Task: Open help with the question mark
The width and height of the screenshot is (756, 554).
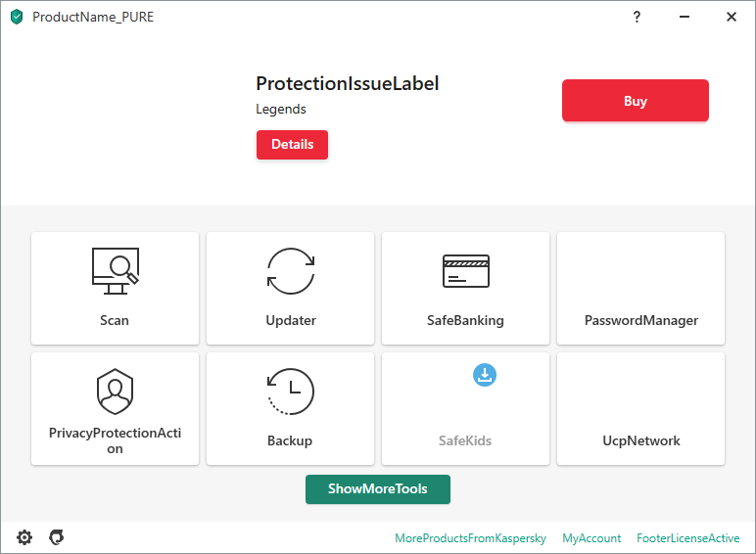Action: (x=637, y=17)
